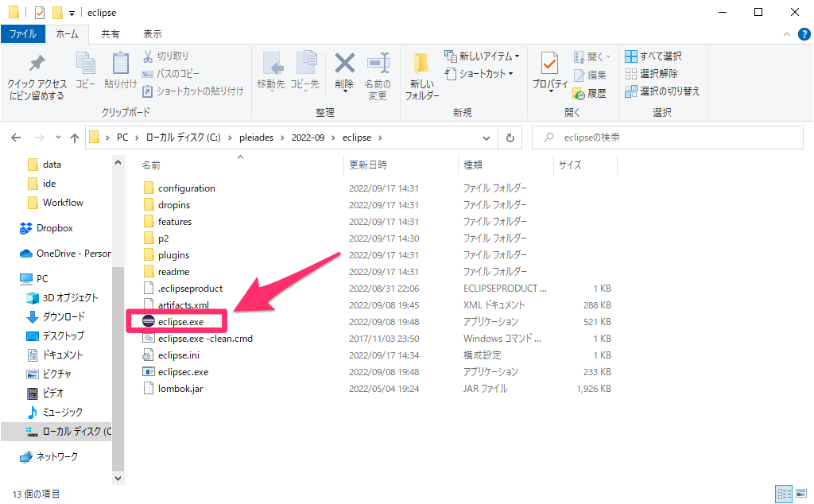Screen dimensions: 814x504
Task: Click the navigation pane up scroll arrow
Action: [x=118, y=162]
